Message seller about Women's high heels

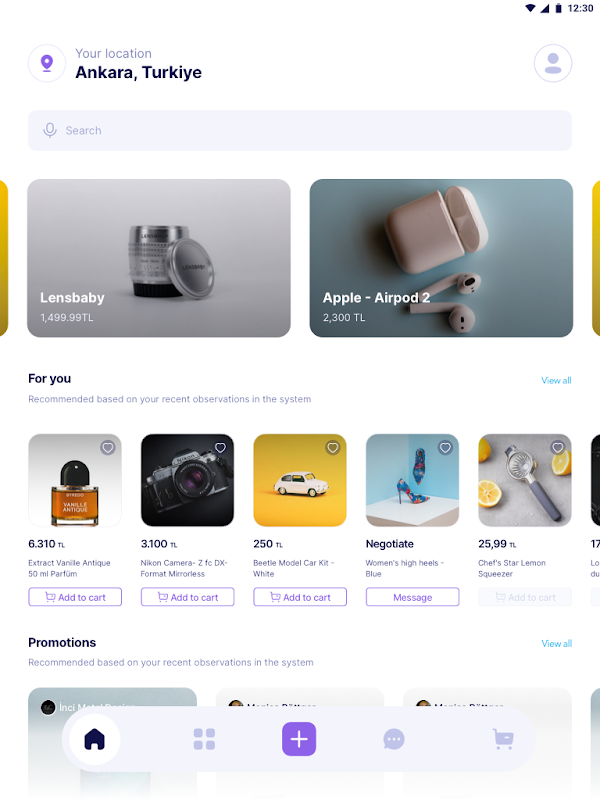412,597
